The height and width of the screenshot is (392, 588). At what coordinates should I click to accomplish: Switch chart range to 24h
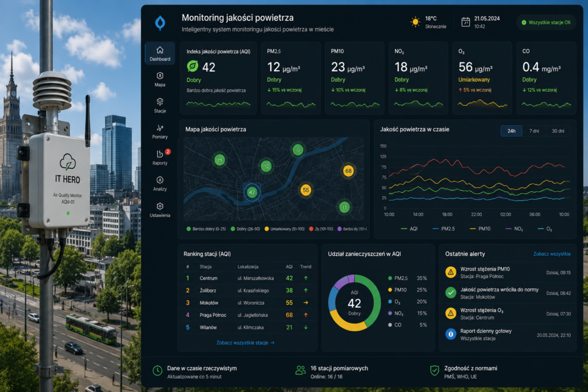pos(512,131)
